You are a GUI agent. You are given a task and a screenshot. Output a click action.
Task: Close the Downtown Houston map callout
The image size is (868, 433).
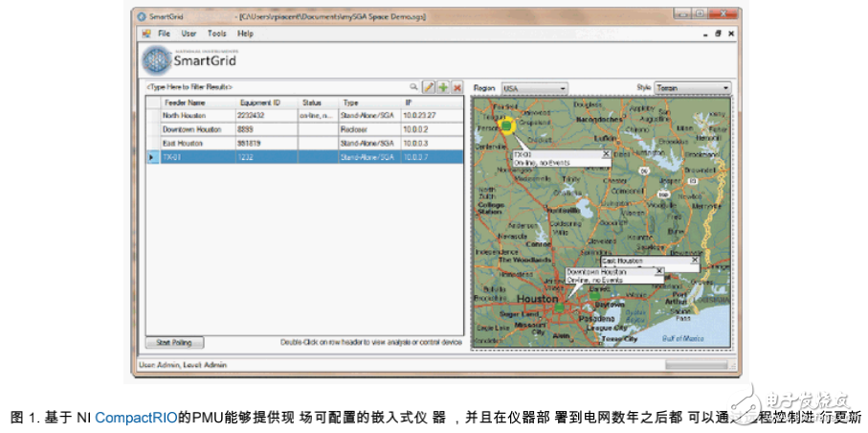coord(658,271)
